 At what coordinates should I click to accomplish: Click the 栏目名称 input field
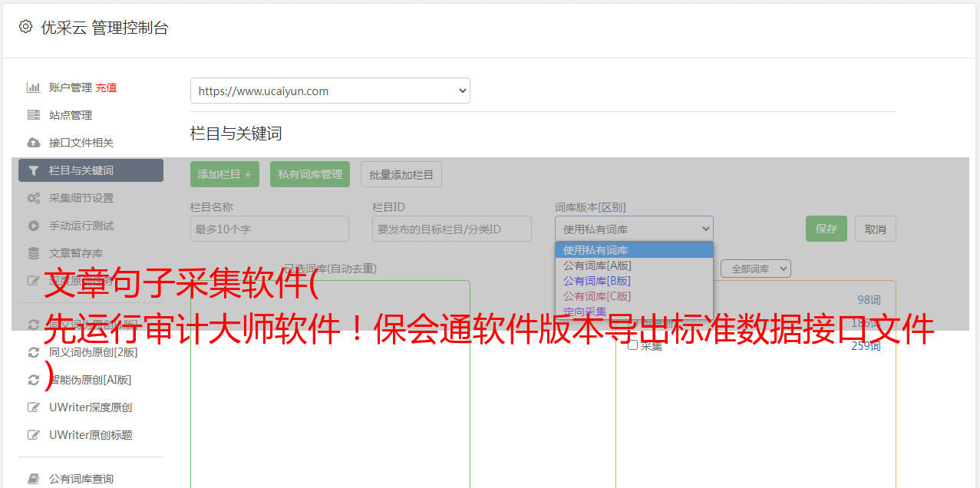(x=269, y=229)
